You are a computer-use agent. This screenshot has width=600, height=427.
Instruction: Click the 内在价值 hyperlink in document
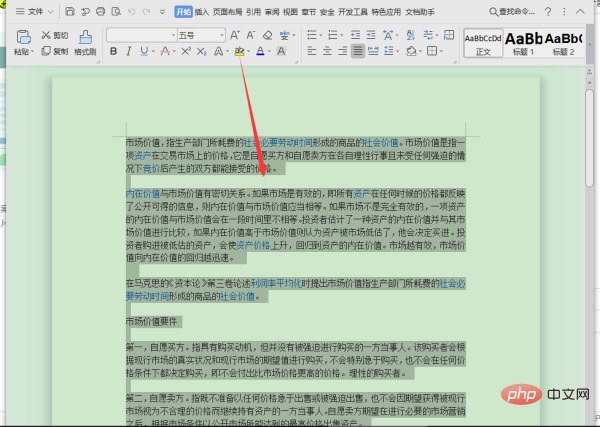142,193
